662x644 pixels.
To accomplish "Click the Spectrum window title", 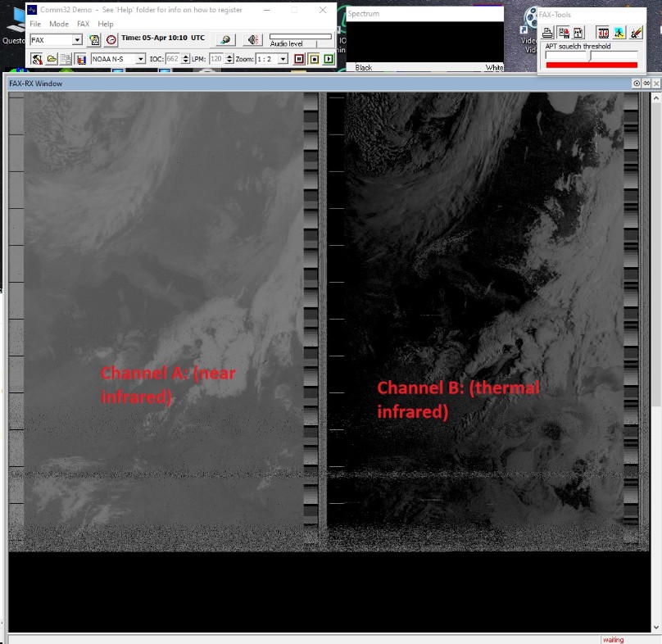I will tap(364, 13).
